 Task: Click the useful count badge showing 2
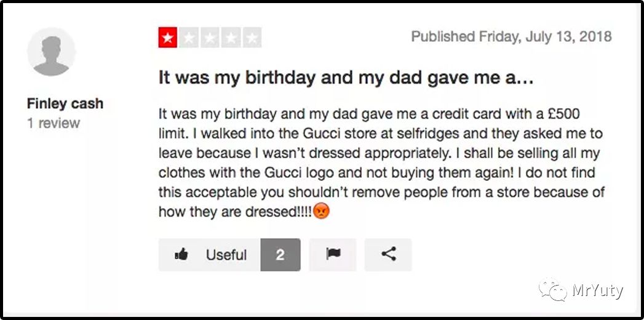[x=280, y=255]
